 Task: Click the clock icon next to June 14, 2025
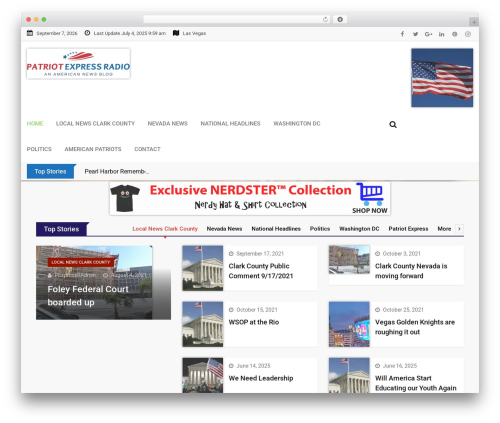point(231,366)
